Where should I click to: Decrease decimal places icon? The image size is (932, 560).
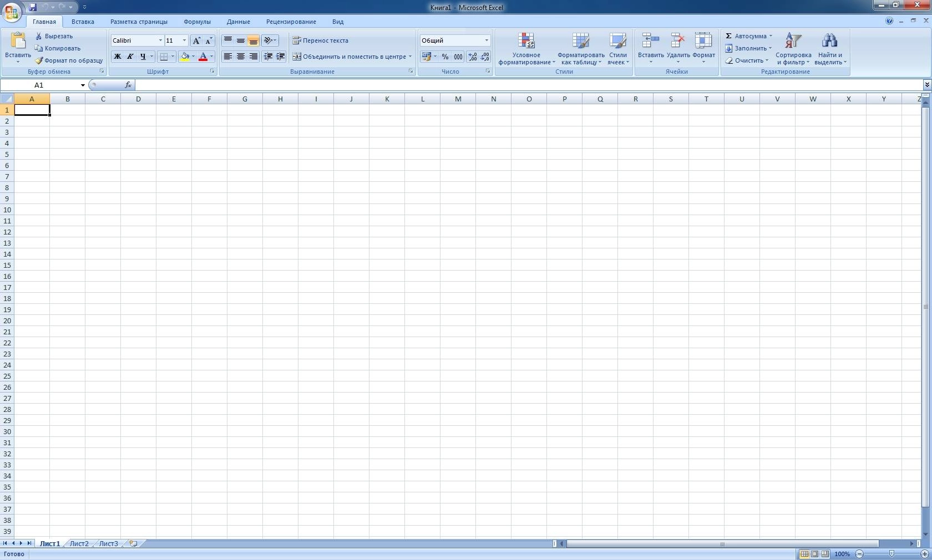pos(485,57)
